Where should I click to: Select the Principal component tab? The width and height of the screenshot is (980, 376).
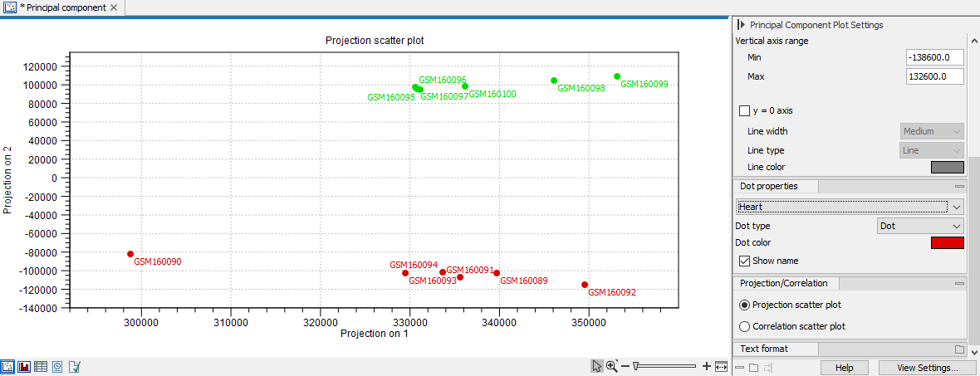click(62, 7)
